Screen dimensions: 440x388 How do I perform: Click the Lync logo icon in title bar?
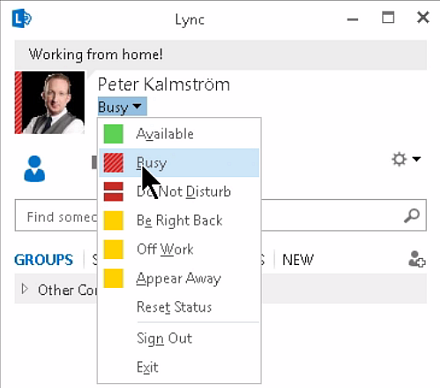point(22,19)
